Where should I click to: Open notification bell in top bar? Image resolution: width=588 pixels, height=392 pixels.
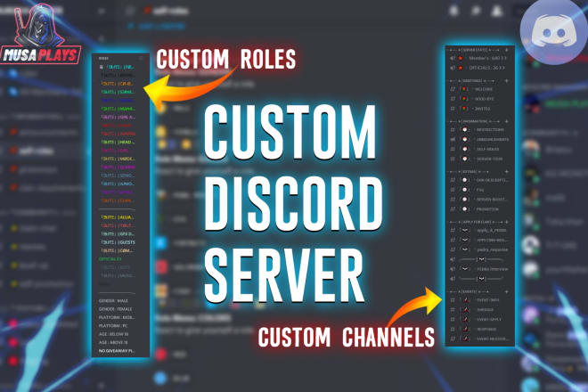point(453,11)
